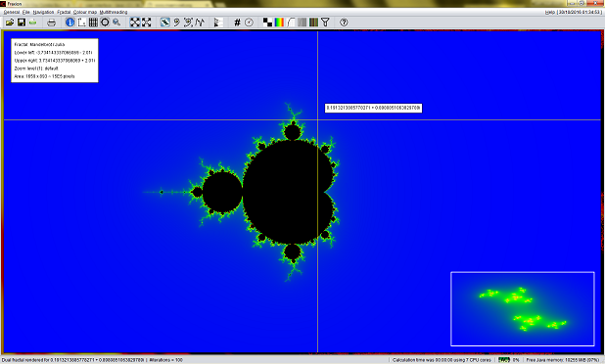Toggle the circle crosshair icon
This screenshot has width=605, height=364.
click(x=105, y=23)
